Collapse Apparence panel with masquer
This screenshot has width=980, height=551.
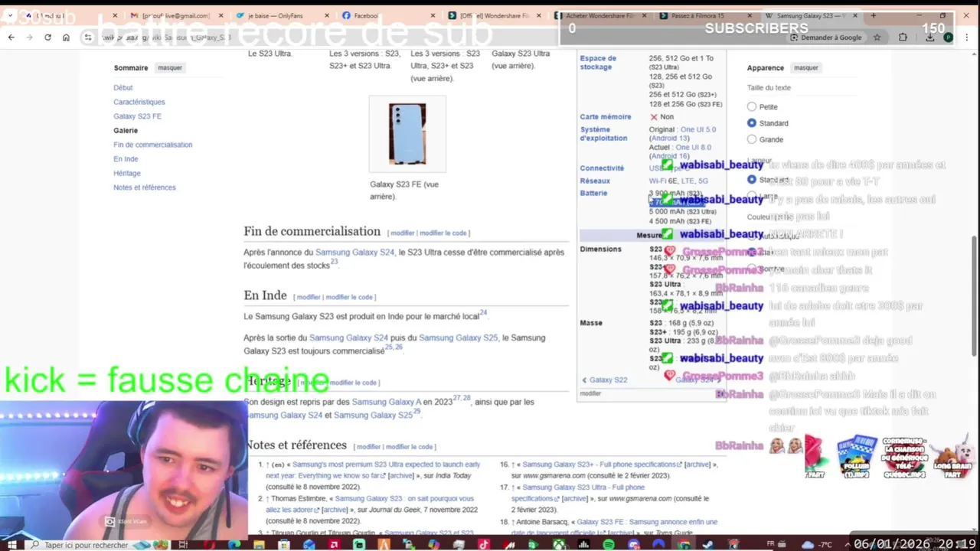(806, 67)
